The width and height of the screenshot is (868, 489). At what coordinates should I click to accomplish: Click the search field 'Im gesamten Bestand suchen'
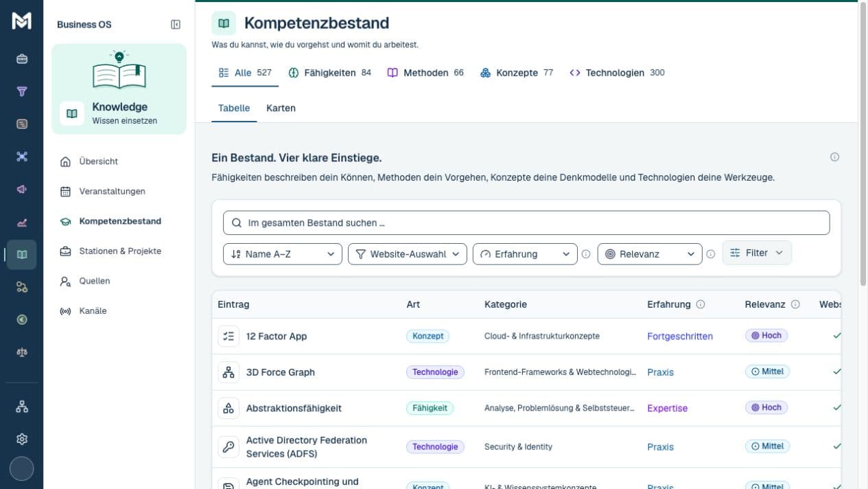point(526,223)
